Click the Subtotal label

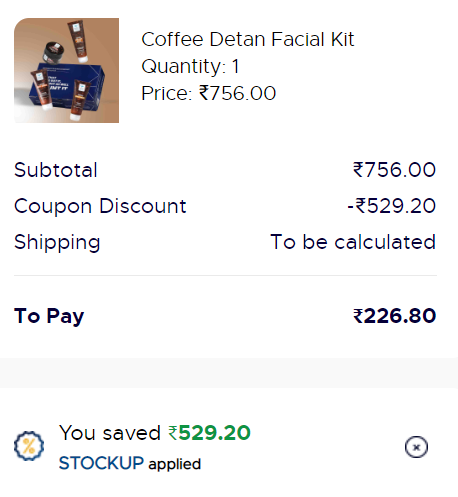click(56, 170)
